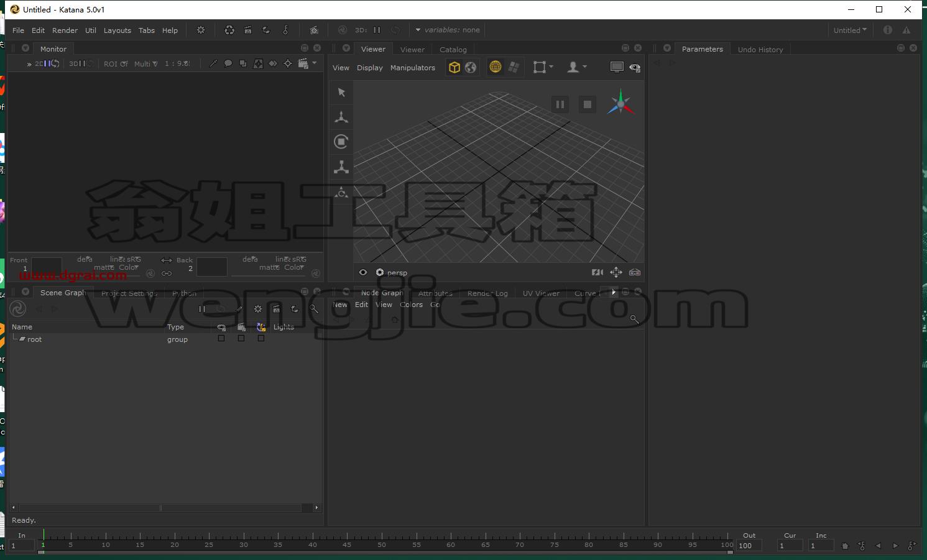
Task: Click the Cur frame input field
Action: coord(790,546)
